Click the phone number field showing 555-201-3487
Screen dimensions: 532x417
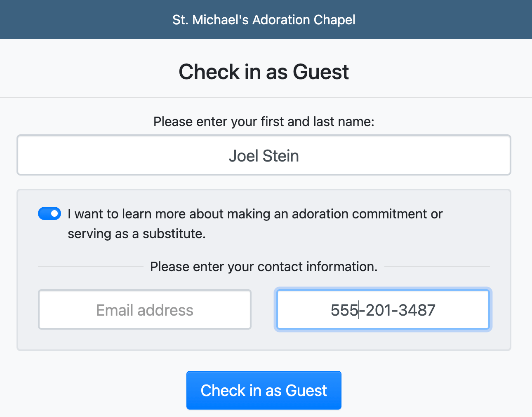click(383, 310)
